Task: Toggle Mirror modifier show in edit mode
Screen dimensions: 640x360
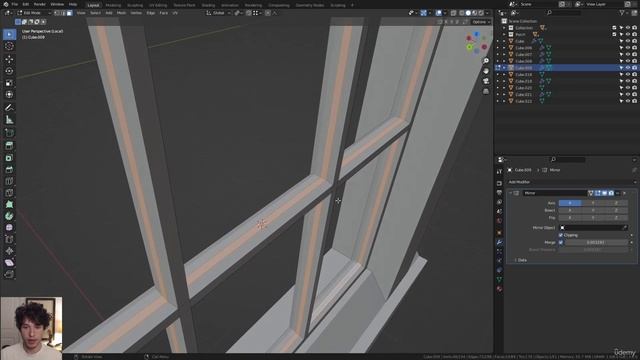Action: click(598, 193)
